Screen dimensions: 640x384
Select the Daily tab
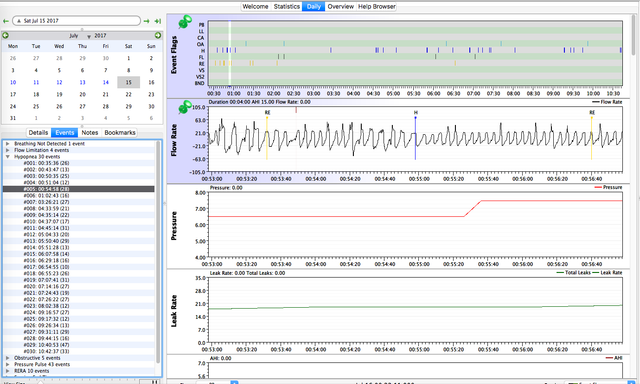(x=313, y=7)
